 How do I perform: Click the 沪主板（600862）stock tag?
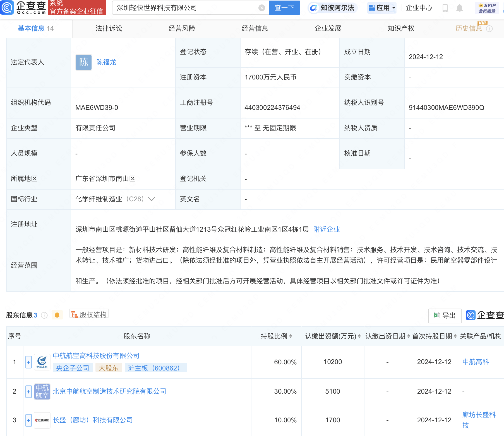156,368
